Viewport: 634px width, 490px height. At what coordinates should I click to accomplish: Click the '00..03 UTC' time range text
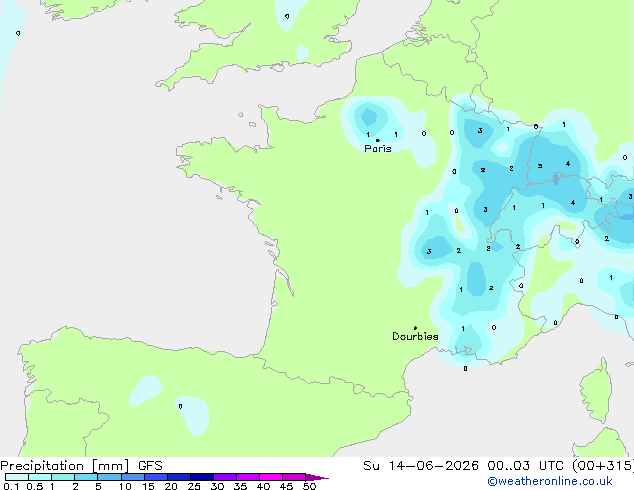click(525, 466)
